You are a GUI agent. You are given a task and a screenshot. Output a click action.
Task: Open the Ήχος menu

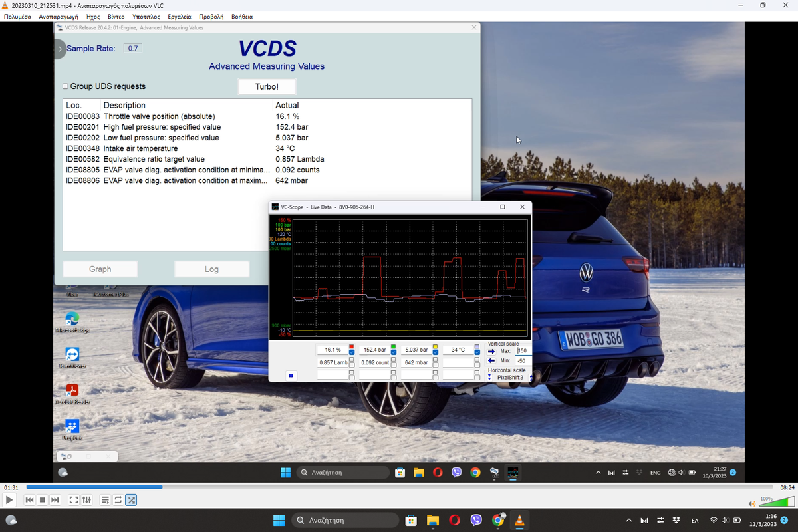click(93, 16)
